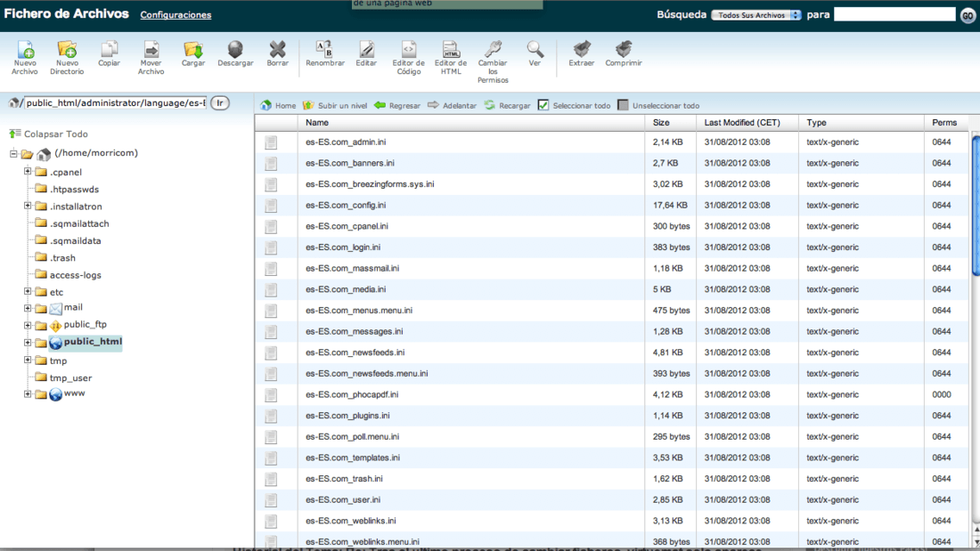The image size is (980, 551).
Task: Open the Configuraciones link
Action: click(176, 15)
